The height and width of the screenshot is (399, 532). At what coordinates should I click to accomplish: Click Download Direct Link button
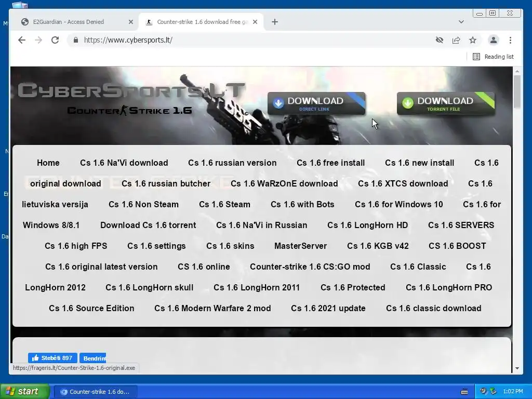(316, 103)
